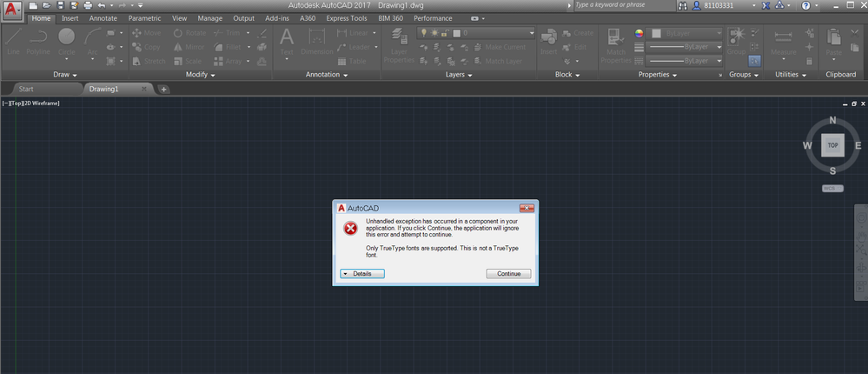Click the Create block button
The width and height of the screenshot is (868, 374).
pyautogui.click(x=578, y=33)
